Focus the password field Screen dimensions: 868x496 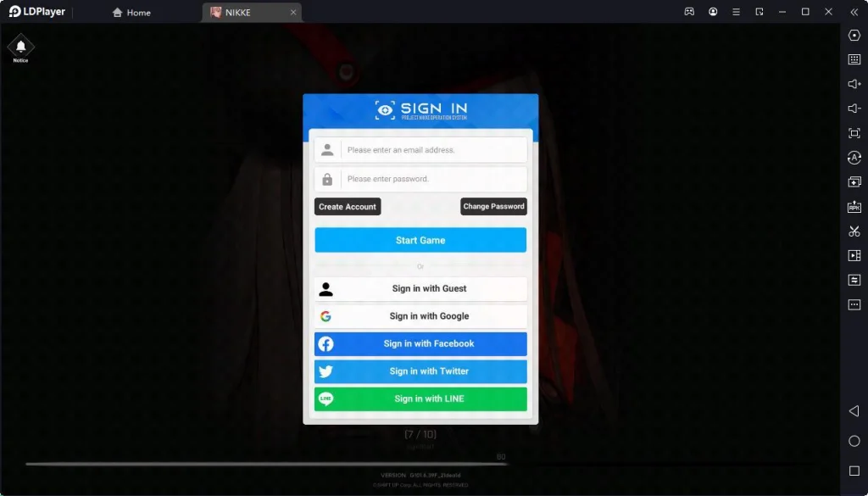(x=420, y=179)
